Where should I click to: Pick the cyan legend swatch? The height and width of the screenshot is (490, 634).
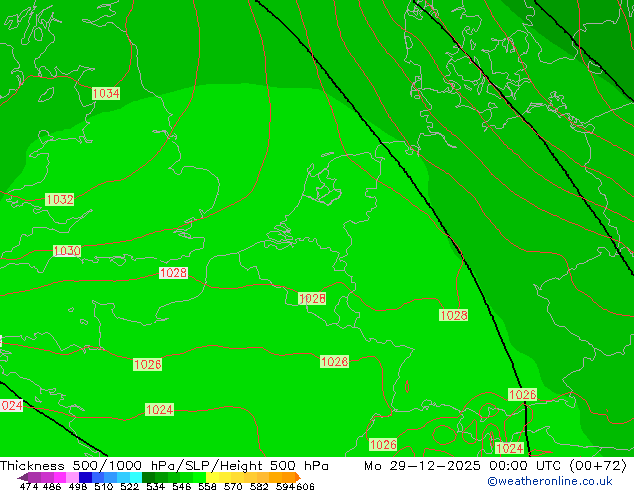point(136,477)
